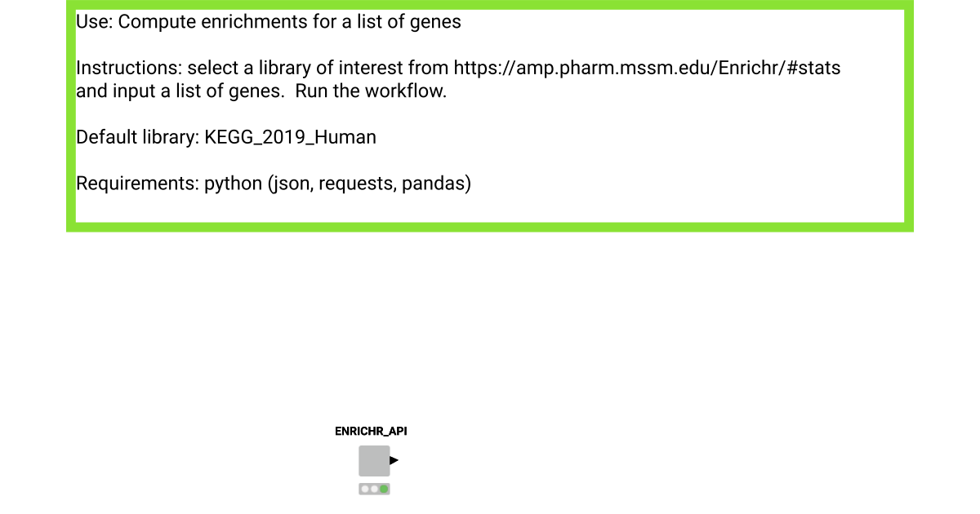
Task: Click the black output port triangle
Action: [394, 461]
